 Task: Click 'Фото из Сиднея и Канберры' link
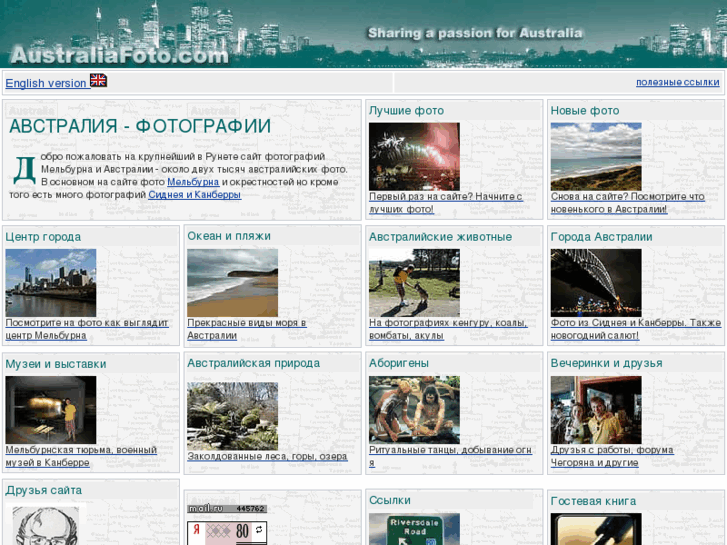[636, 329]
